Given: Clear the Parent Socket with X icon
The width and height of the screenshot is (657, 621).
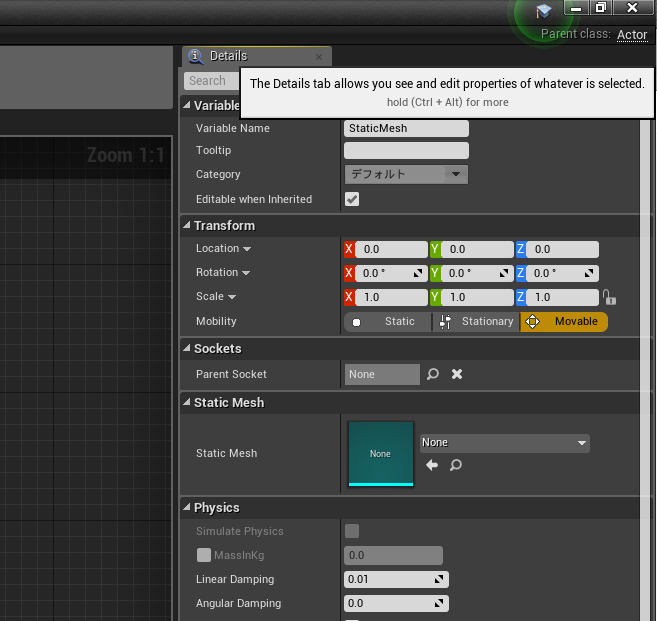Looking at the screenshot, I should click(457, 374).
